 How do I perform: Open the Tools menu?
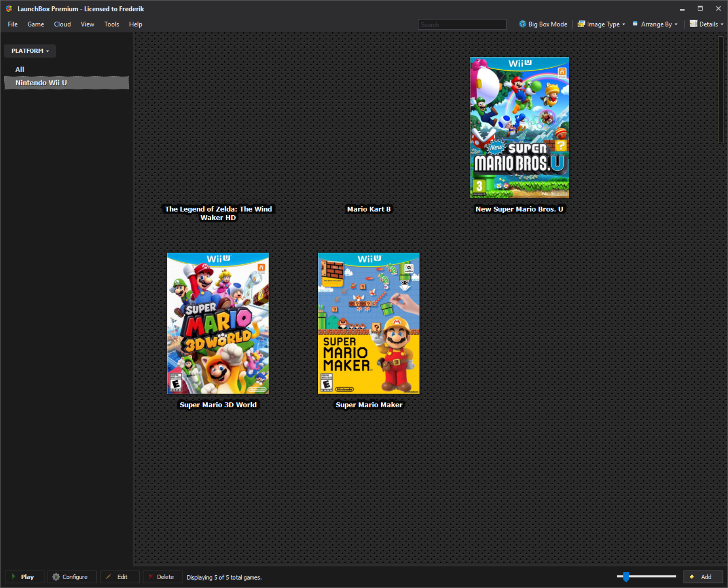pos(112,24)
